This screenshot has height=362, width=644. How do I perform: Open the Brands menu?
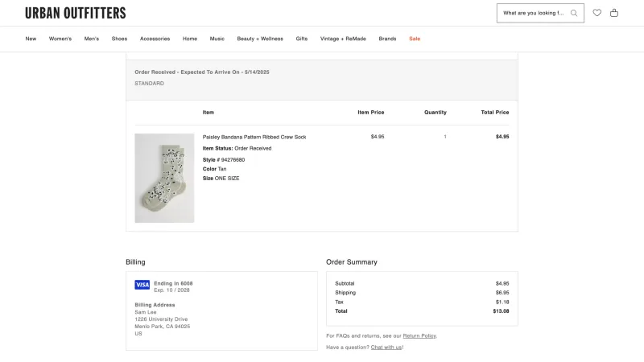[x=387, y=39]
